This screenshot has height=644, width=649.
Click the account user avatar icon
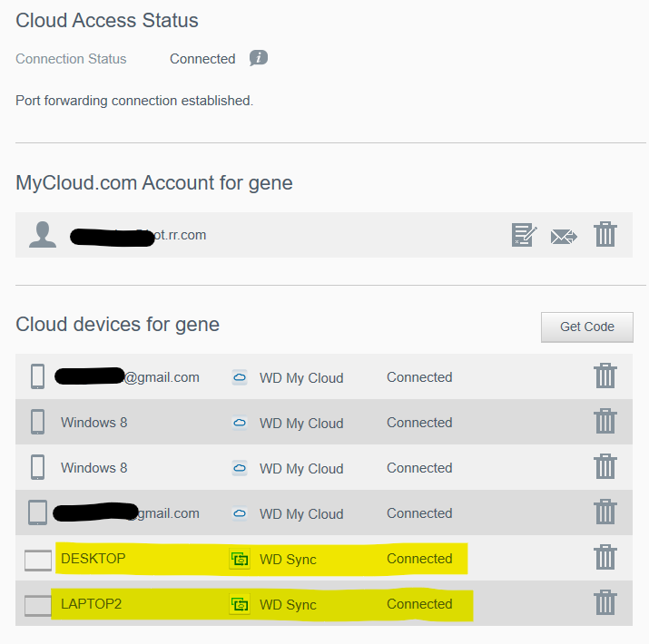click(43, 235)
